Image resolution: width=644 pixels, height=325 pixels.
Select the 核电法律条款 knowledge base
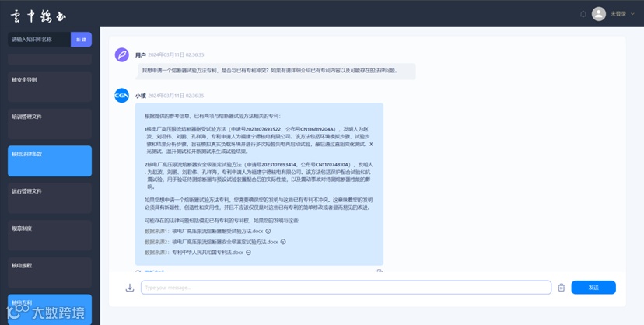pyautogui.click(x=50, y=161)
